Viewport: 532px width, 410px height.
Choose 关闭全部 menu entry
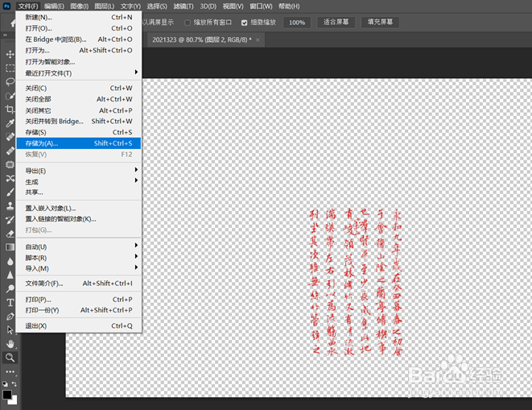(x=79, y=99)
